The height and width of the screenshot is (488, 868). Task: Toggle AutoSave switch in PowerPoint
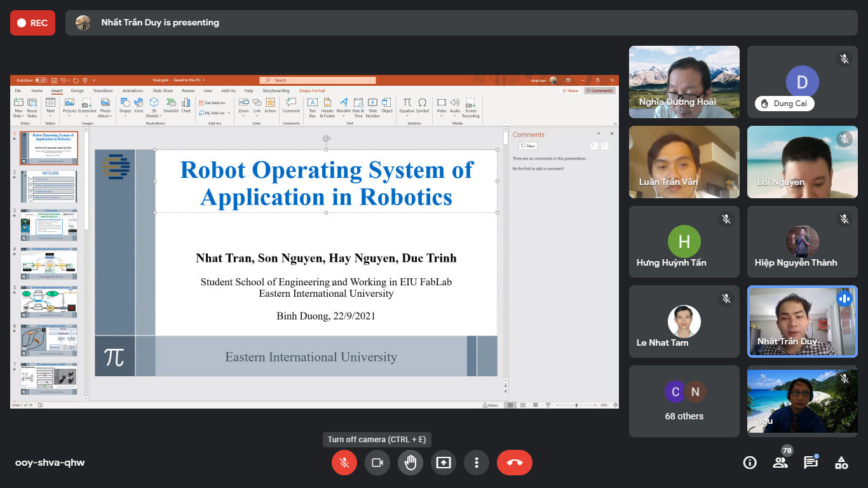(x=41, y=80)
